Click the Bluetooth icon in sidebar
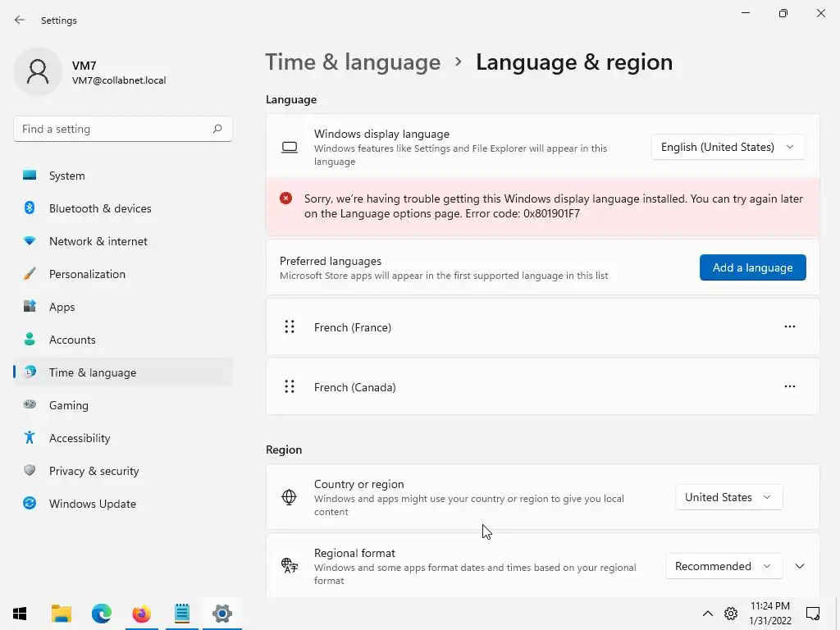Screen dimensions: 840x630 [x=30, y=208]
